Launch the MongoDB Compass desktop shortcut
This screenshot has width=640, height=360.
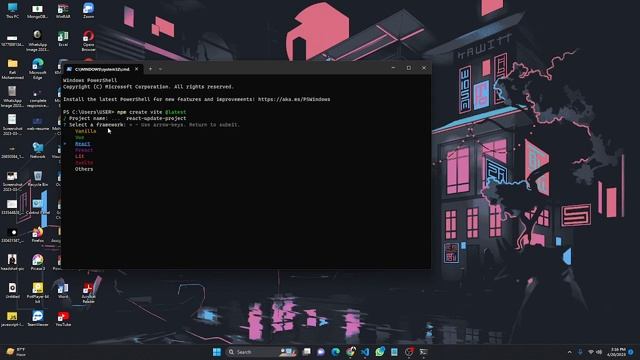(37, 11)
